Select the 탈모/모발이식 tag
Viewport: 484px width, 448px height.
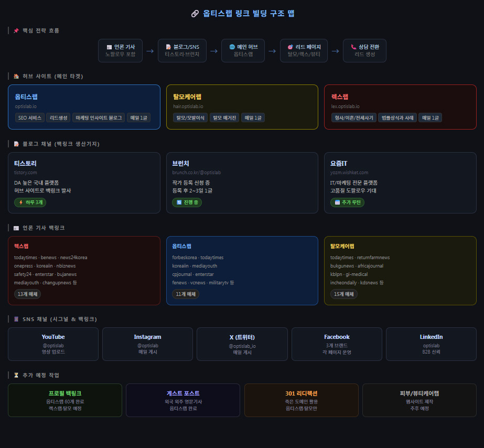click(190, 118)
